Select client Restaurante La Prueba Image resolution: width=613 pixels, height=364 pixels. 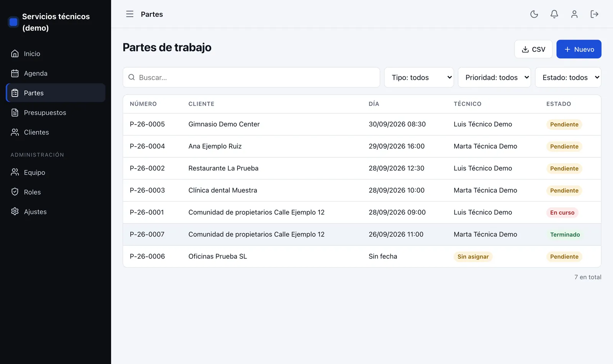pyautogui.click(x=223, y=168)
